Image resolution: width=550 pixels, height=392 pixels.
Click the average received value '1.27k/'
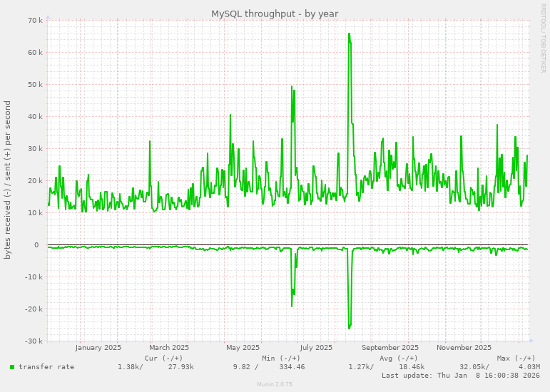click(x=361, y=367)
